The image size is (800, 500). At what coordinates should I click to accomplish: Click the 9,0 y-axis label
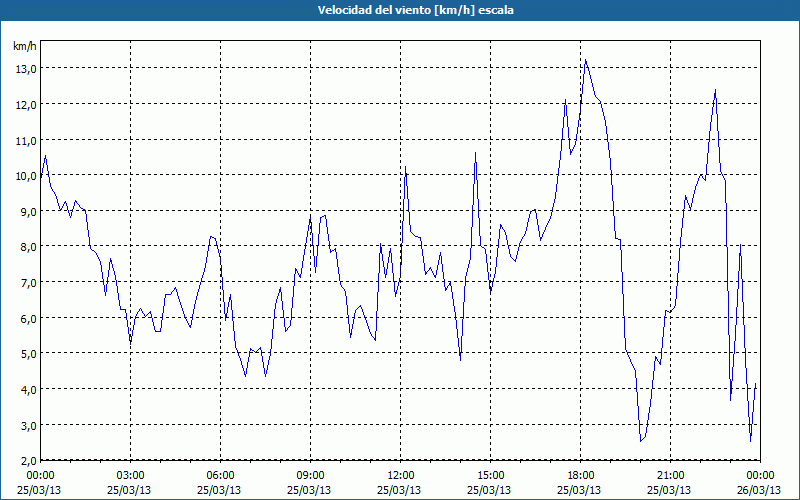click(28, 211)
